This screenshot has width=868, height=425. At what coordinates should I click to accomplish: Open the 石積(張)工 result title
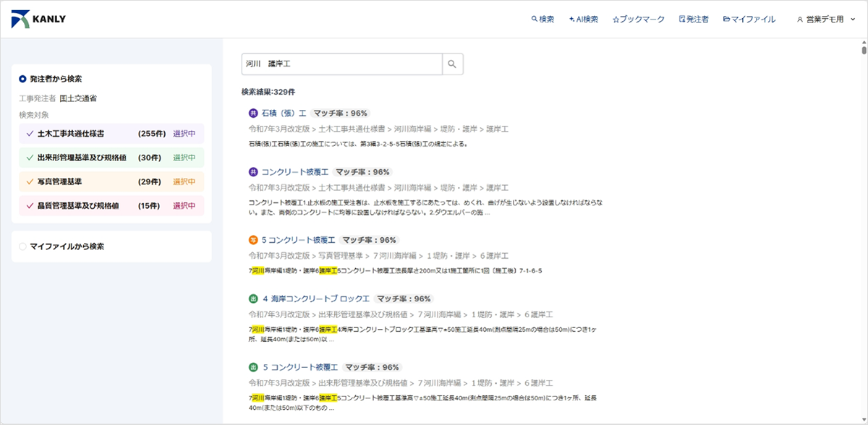(x=284, y=113)
